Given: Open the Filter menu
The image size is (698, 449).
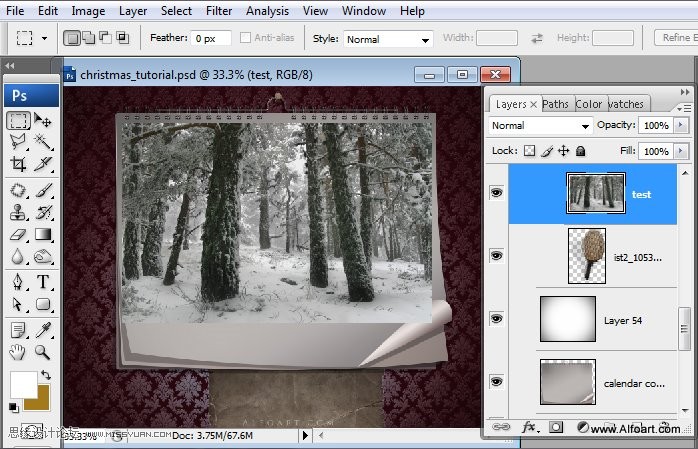Looking at the screenshot, I should click(219, 11).
